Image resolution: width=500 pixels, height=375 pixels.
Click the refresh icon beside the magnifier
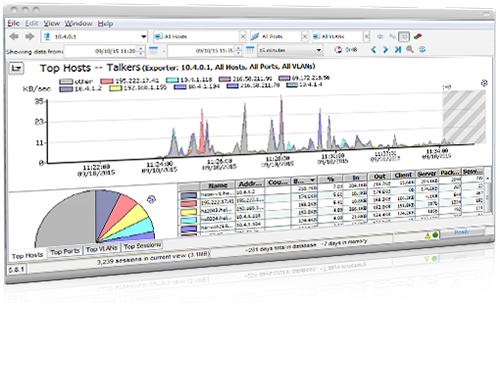[422, 50]
